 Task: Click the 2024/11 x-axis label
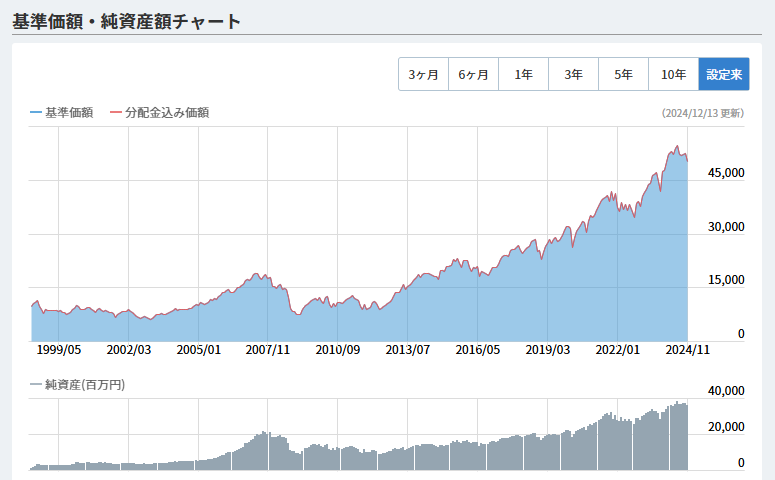point(688,350)
